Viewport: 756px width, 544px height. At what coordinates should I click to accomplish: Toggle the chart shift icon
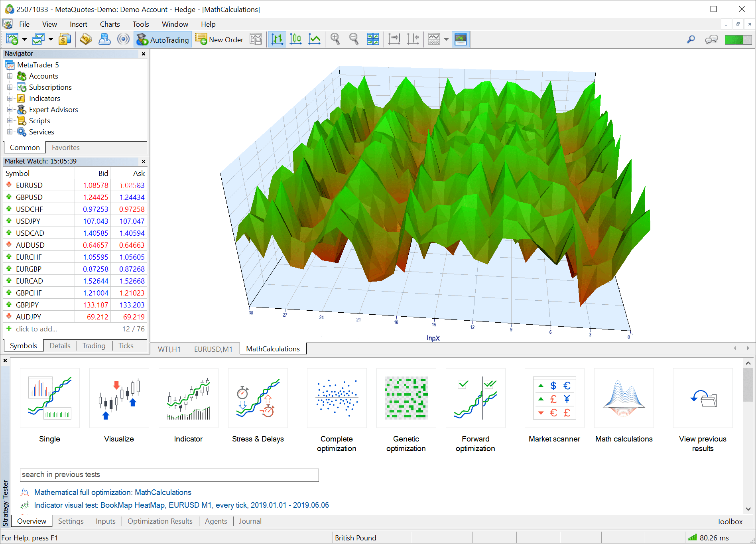(x=413, y=39)
